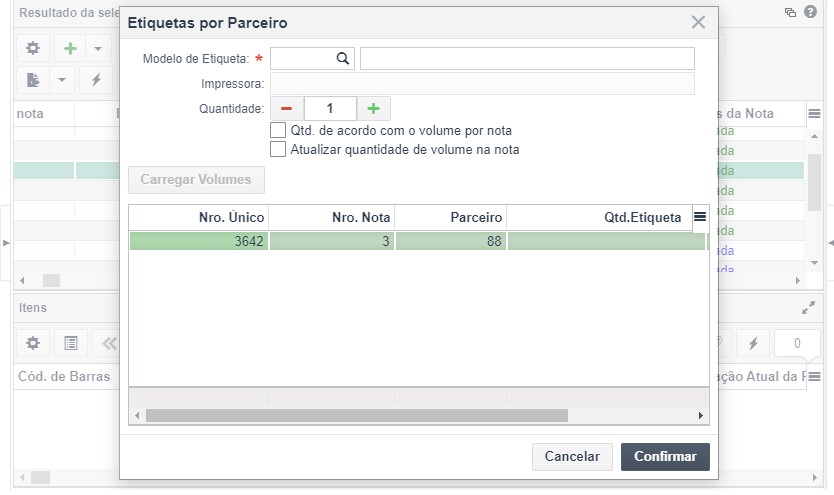The height and width of the screenshot is (495, 834).
Task: Expand the Itens panel to full size
Action: coord(808,308)
